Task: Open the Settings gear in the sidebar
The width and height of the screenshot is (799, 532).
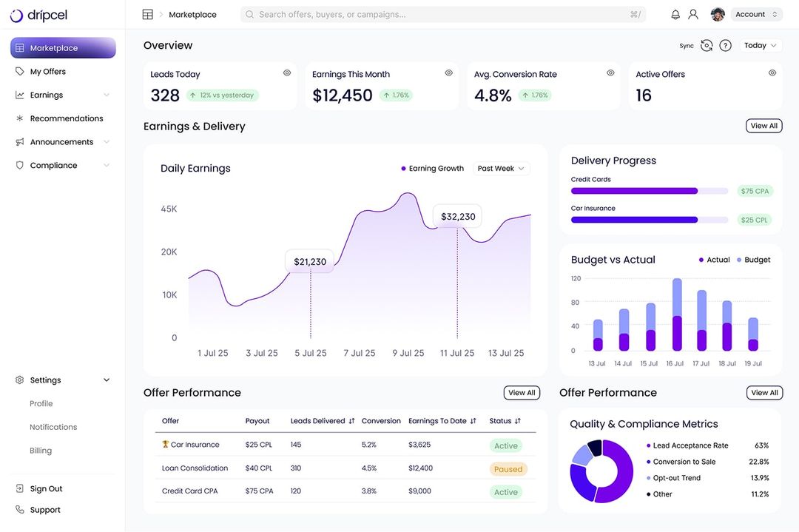Action: point(18,380)
